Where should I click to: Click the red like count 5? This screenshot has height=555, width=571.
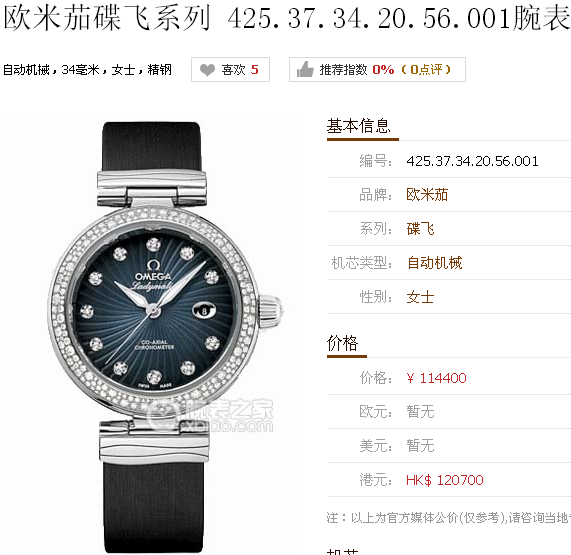coord(255,69)
